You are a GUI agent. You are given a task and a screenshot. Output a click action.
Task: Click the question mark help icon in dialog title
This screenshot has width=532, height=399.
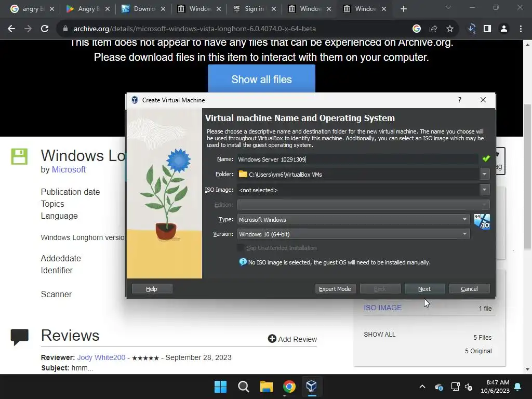pyautogui.click(x=460, y=100)
